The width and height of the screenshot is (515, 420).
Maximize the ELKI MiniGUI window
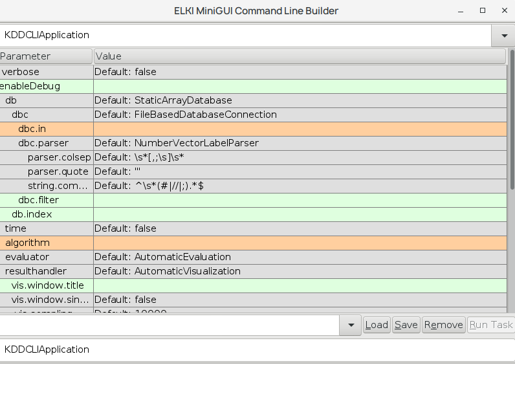click(482, 10)
